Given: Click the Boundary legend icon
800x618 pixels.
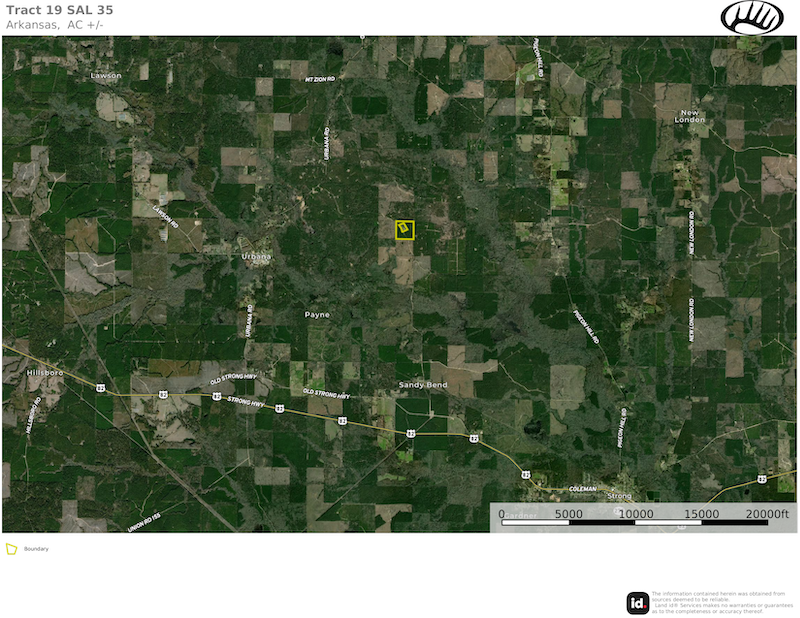Looking at the screenshot, I should point(12,549).
